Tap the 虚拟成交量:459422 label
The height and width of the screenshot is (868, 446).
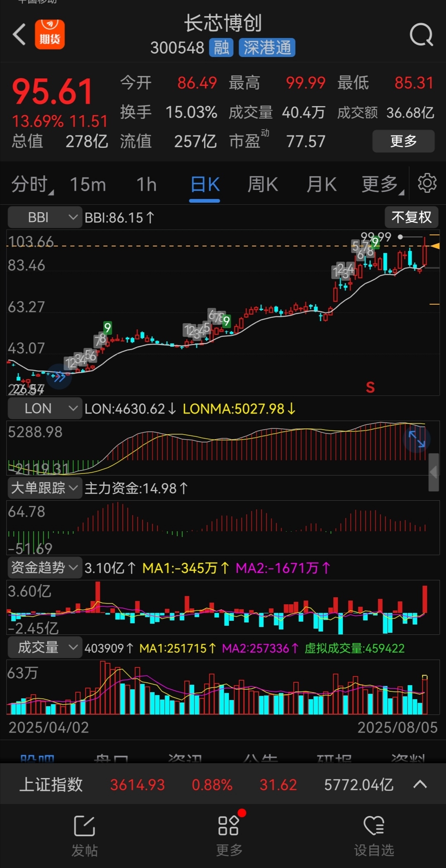pyautogui.click(x=354, y=648)
